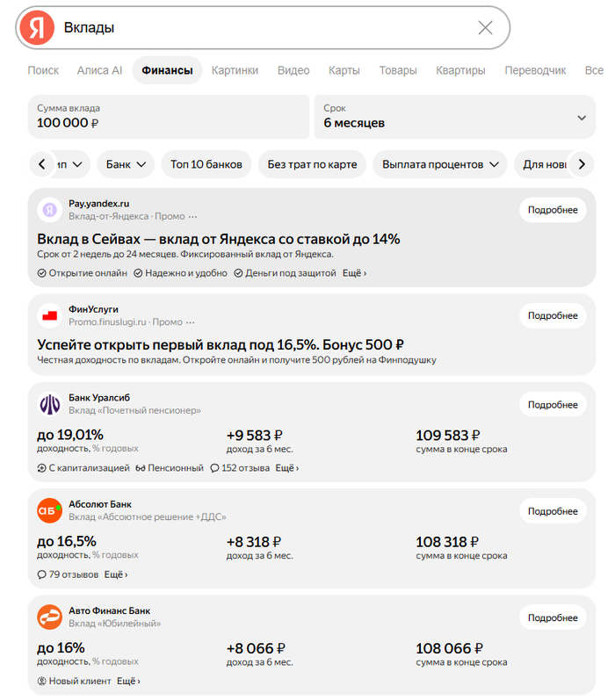Click Вклад «Абсоютное решение +ДДС» subtitle
The width and height of the screenshot is (615, 700).
148,517
